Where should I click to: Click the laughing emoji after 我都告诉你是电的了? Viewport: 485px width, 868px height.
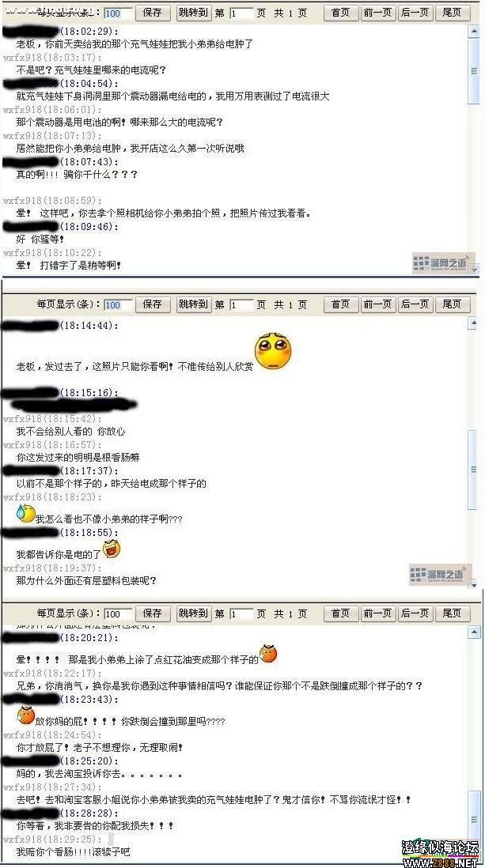112,549
